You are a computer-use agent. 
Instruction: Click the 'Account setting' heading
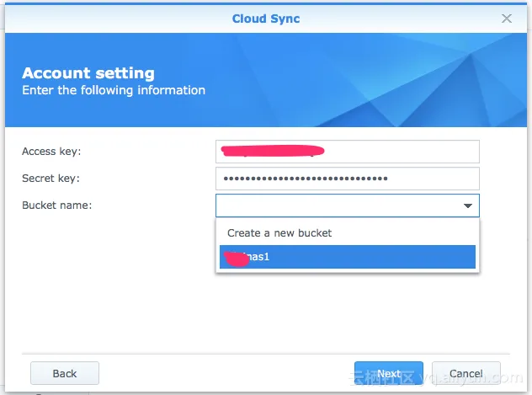[88, 73]
